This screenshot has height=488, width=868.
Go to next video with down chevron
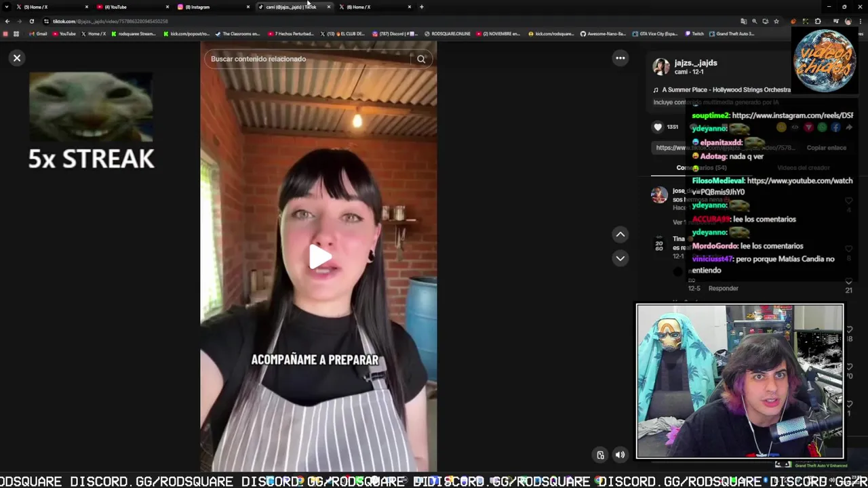pyautogui.click(x=620, y=258)
